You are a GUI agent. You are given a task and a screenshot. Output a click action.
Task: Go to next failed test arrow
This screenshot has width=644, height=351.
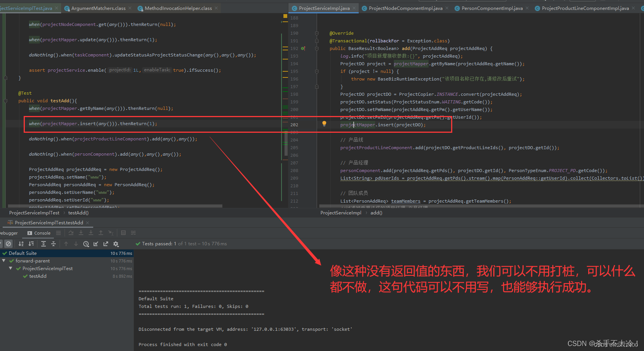[76, 244]
